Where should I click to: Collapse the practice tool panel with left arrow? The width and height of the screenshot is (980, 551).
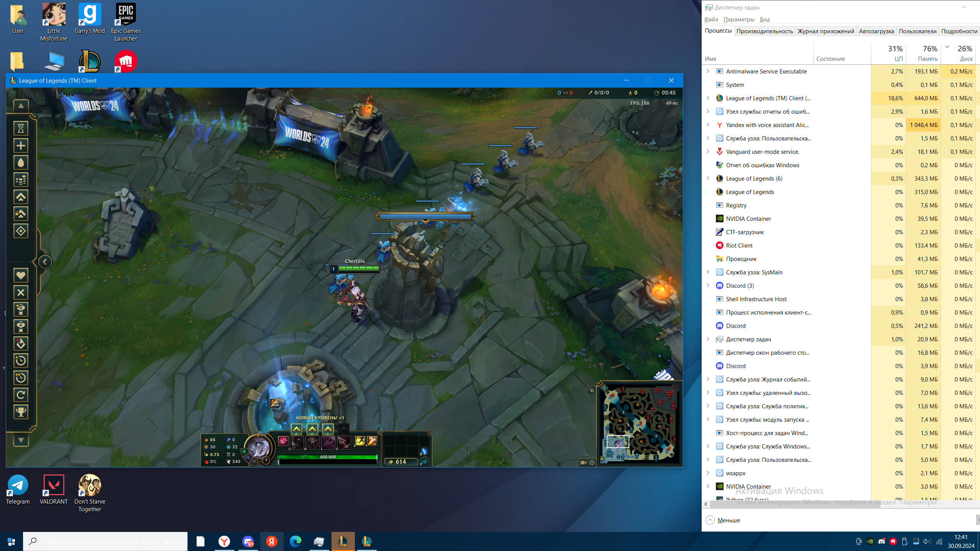click(x=45, y=262)
